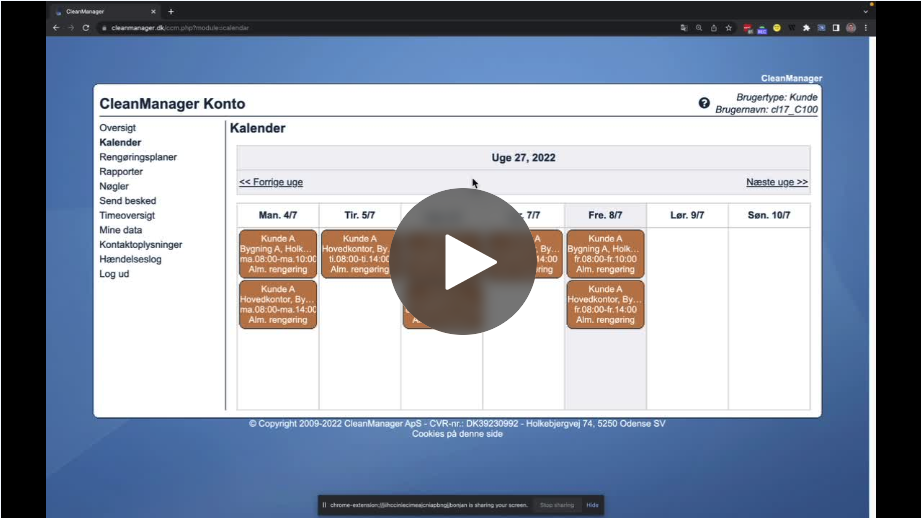Click the W extension icon
The image size is (921, 518).
click(x=792, y=28)
